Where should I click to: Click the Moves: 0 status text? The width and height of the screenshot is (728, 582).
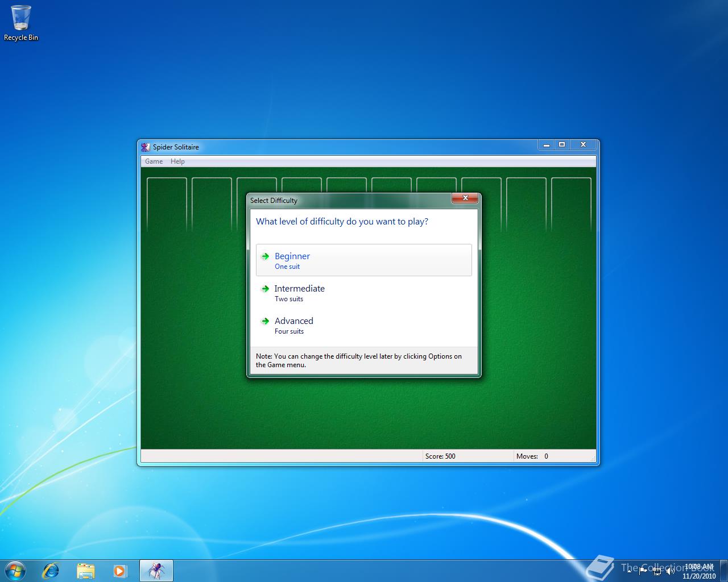coord(532,456)
